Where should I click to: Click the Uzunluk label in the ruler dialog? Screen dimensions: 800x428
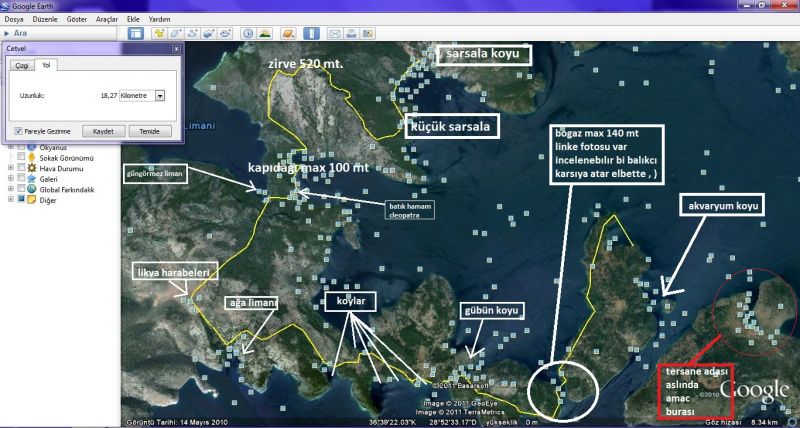click(32, 95)
